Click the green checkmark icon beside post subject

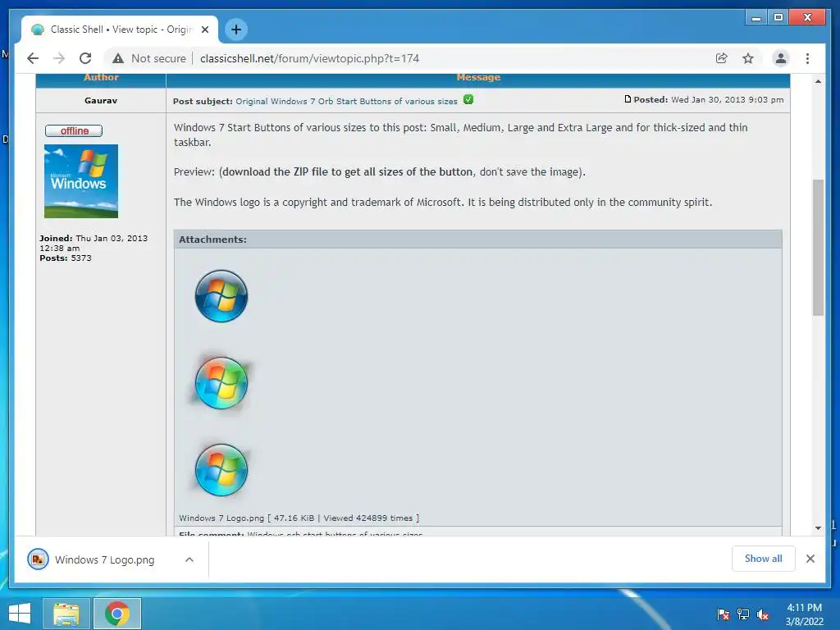(468, 99)
